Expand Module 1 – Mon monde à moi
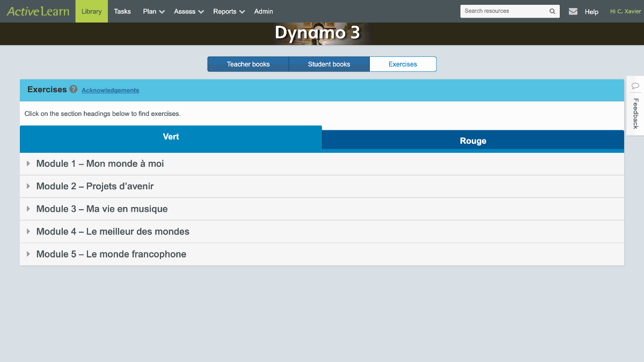 (322, 164)
